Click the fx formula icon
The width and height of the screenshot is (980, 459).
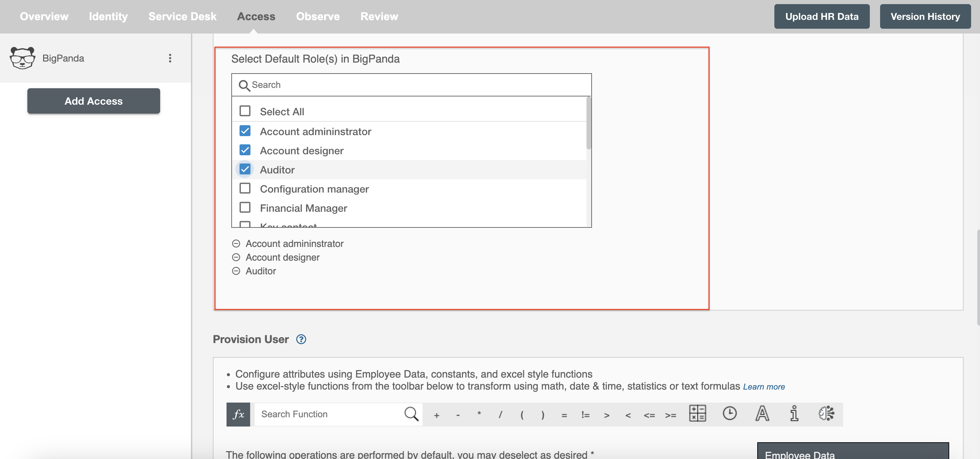(238, 414)
